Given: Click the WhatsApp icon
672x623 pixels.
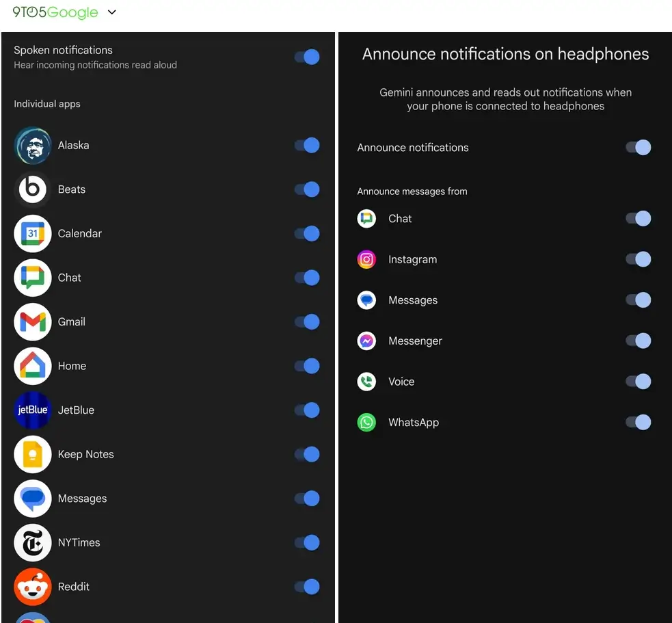Looking at the screenshot, I should point(367,423).
